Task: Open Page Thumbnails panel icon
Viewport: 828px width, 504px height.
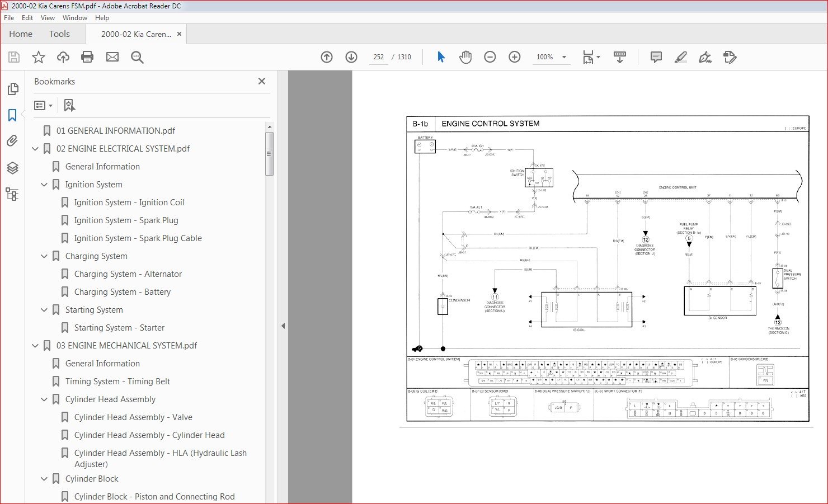Action: [12, 89]
